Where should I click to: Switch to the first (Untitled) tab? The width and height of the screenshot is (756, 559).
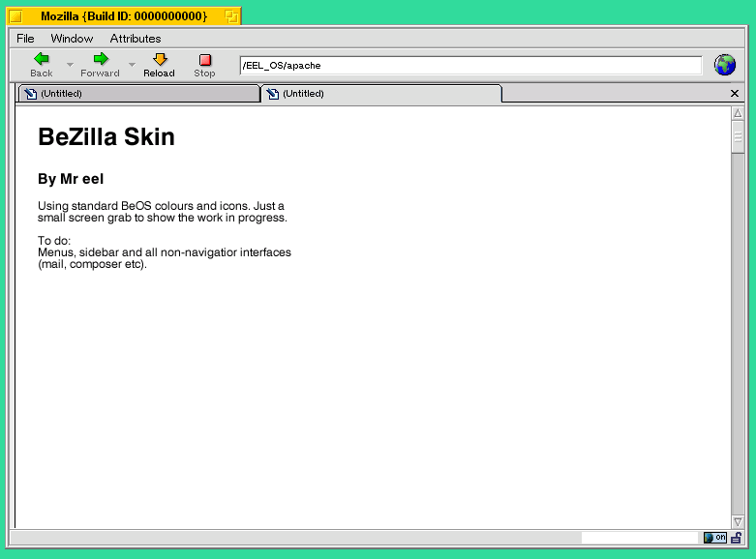[137, 94]
